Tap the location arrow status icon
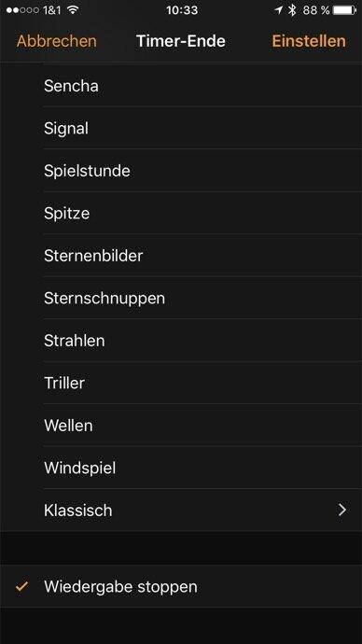The height and width of the screenshot is (644, 362). (279, 10)
